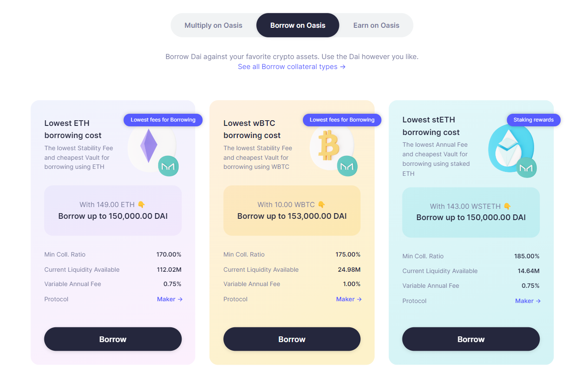Open See all Borrow collateral types link
This screenshot has width=588, height=382.
tap(292, 67)
